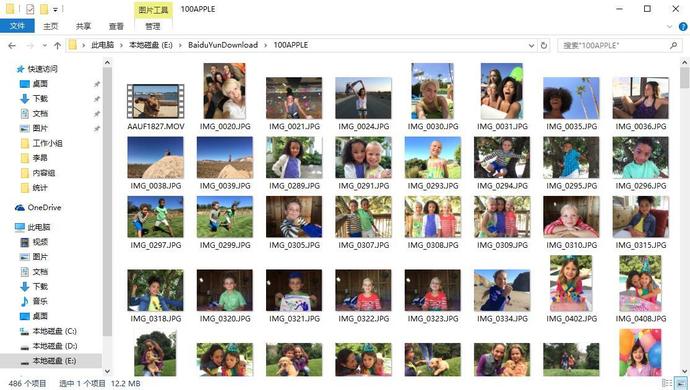Click the Up directory arrow

(57, 45)
